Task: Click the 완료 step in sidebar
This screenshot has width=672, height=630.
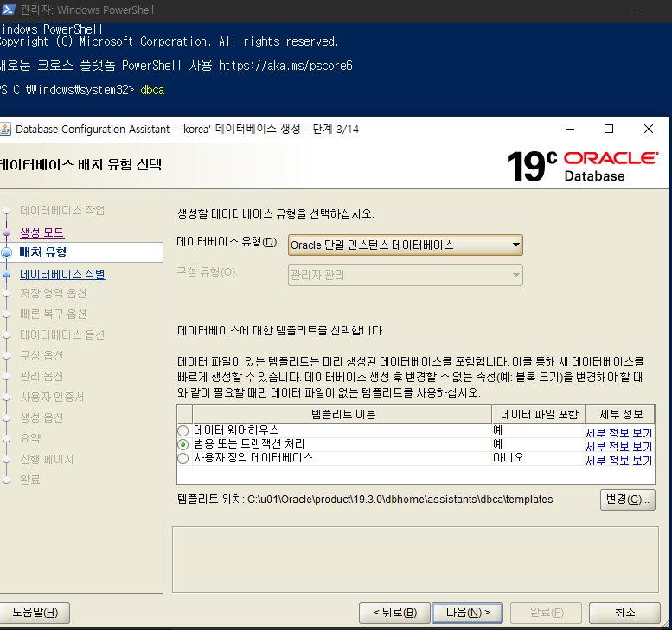Action: (30, 480)
